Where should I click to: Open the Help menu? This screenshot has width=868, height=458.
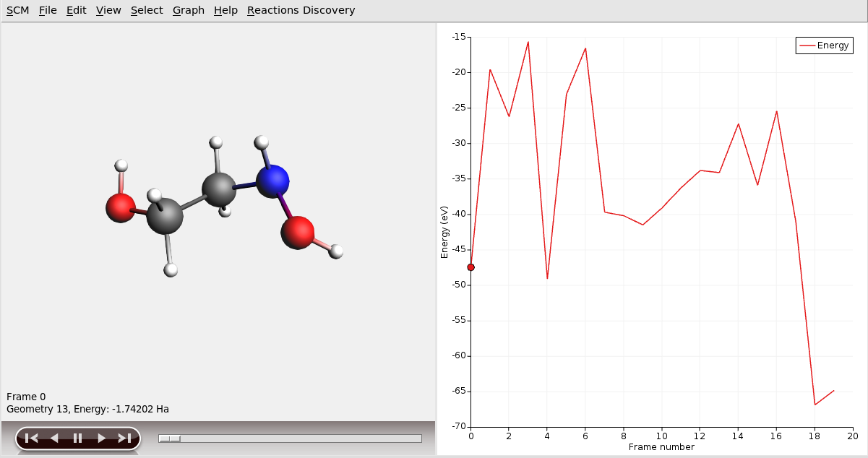tap(225, 10)
